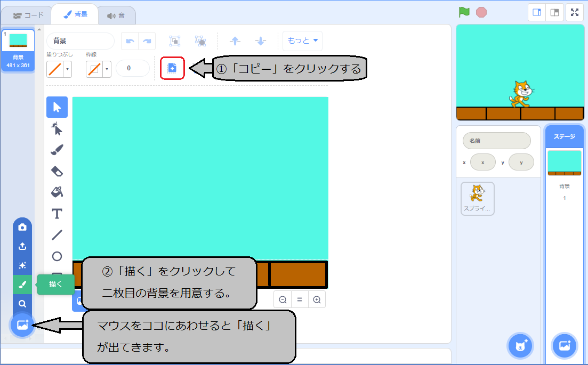Switch to the 音 tab
The height and width of the screenshot is (365, 588).
(116, 15)
